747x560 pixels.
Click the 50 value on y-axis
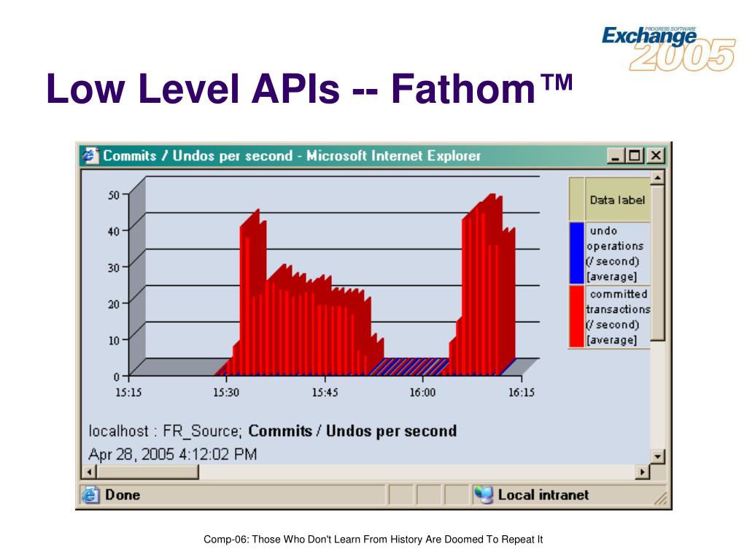pos(113,195)
